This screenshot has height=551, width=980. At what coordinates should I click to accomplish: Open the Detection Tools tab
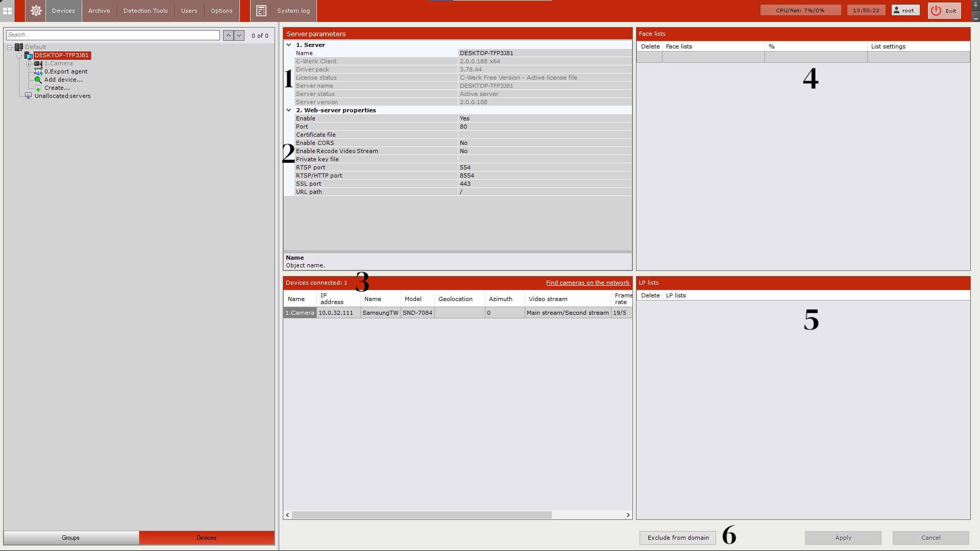tap(145, 11)
